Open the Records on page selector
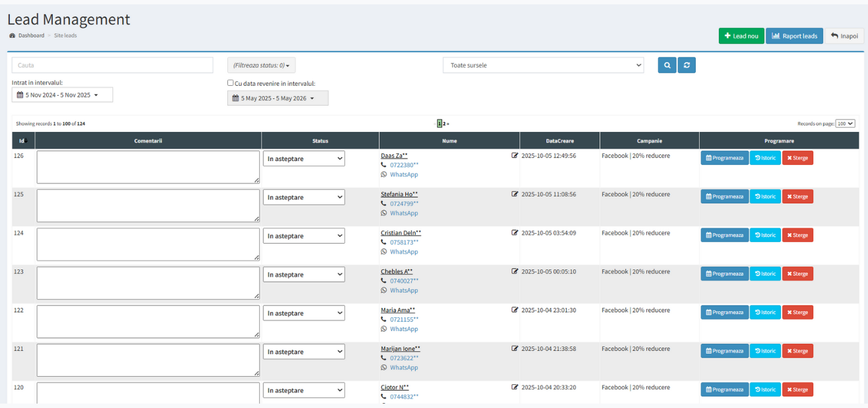This screenshot has height=408, width=868. click(845, 124)
